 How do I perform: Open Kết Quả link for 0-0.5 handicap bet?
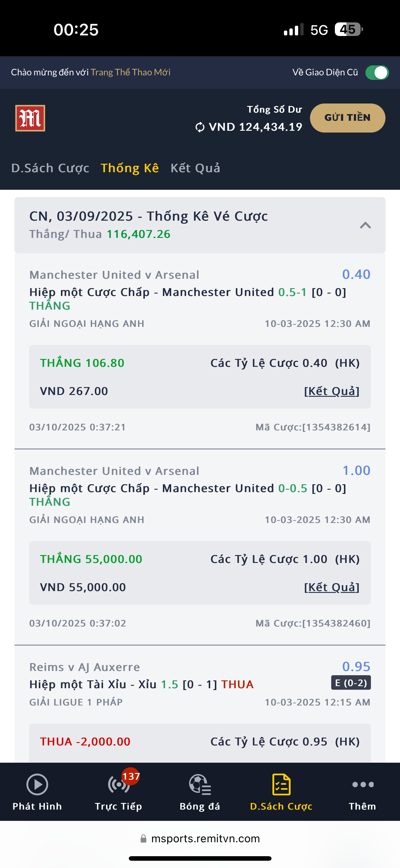(332, 587)
